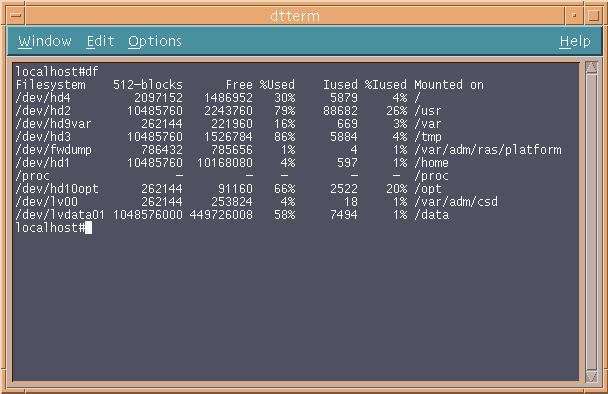Click the '/data' mount point
The image size is (608, 394).
click(431, 215)
